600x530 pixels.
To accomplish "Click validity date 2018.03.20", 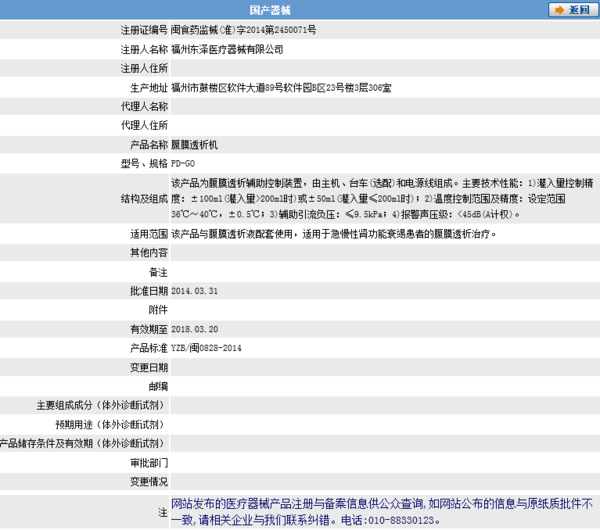I will click(x=194, y=329).
